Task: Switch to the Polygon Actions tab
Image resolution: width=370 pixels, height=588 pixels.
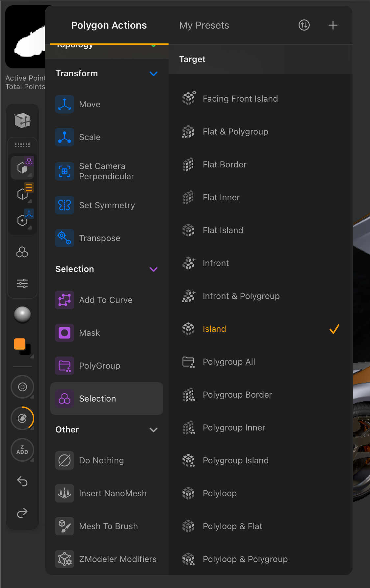Action: pyautogui.click(x=109, y=25)
